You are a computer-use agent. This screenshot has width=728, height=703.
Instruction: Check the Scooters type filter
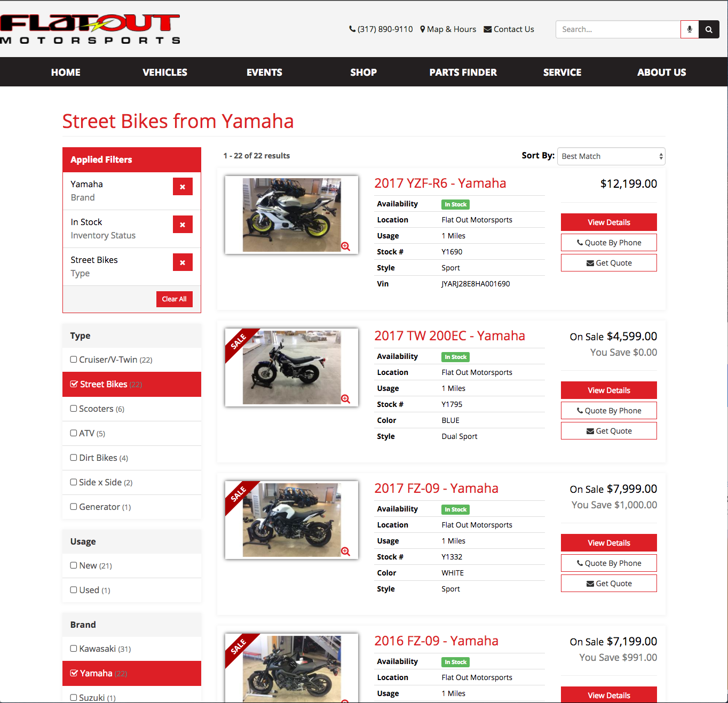74,409
